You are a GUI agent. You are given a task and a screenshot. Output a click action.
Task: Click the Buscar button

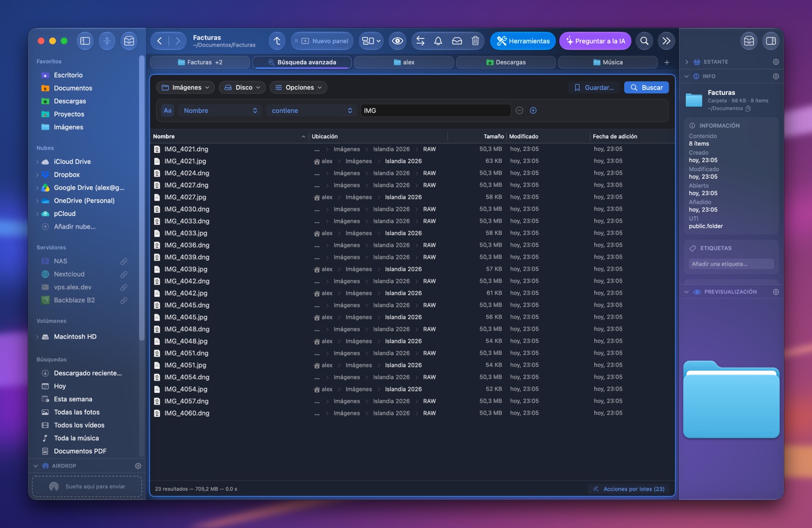click(647, 88)
